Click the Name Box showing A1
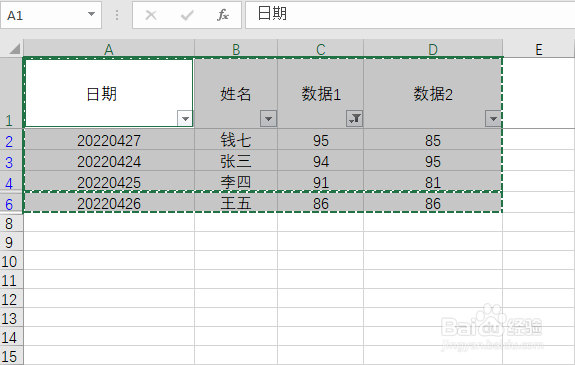The width and height of the screenshot is (575, 365). point(51,15)
